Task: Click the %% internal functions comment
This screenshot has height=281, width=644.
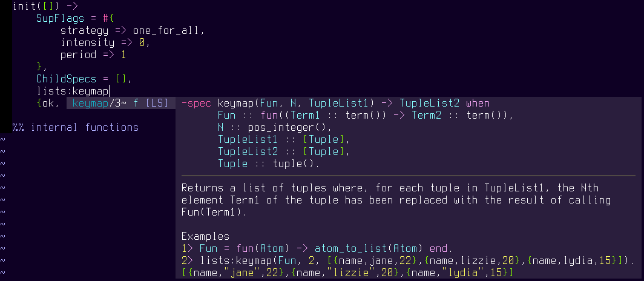Action: point(76,127)
